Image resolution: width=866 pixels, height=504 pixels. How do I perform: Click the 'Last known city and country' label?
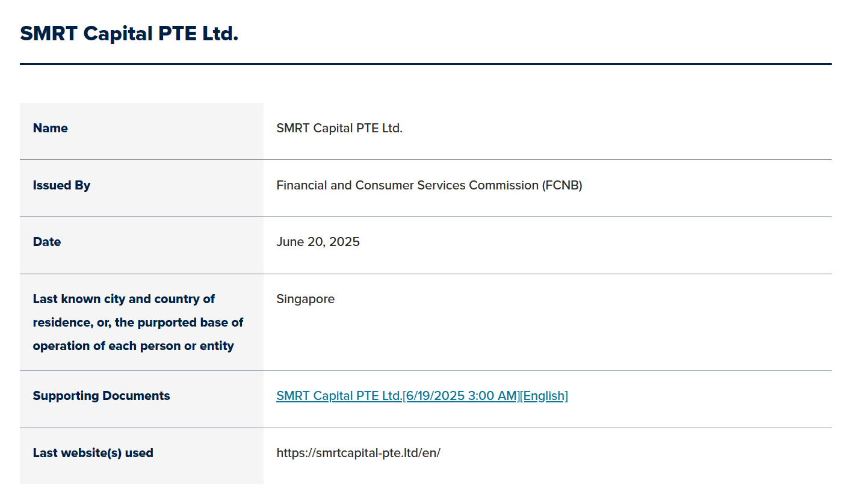(138, 322)
